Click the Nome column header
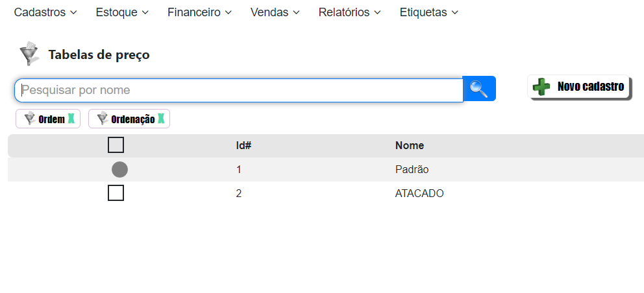Screen dimensions: 644x293 click(410, 146)
